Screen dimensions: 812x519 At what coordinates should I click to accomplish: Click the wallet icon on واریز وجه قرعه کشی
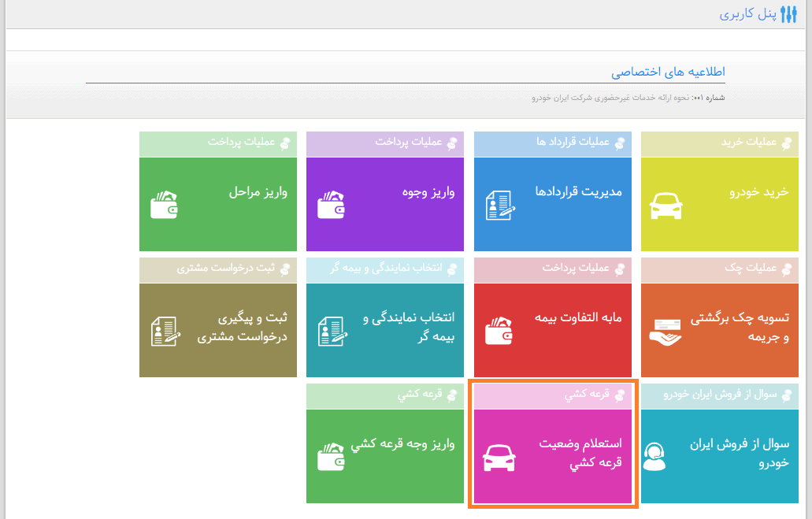click(332, 456)
